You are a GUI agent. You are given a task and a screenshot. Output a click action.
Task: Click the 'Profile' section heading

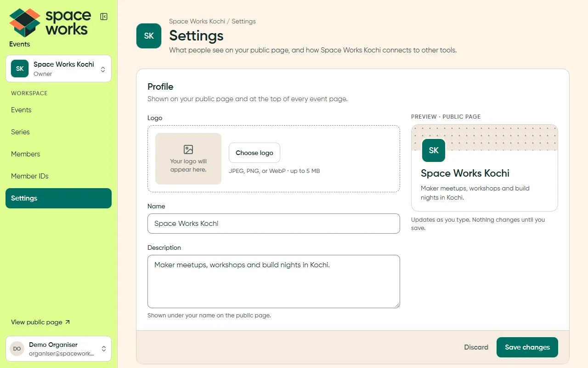coord(160,86)
